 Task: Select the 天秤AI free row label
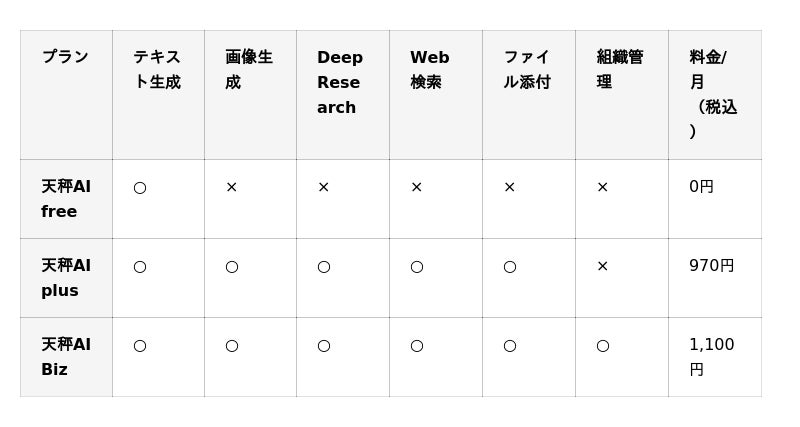tap(66, 199)
